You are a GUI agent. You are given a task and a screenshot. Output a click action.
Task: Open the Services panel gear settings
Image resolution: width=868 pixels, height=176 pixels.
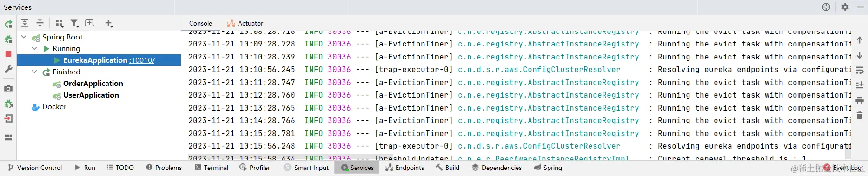(x=845, y=7)
